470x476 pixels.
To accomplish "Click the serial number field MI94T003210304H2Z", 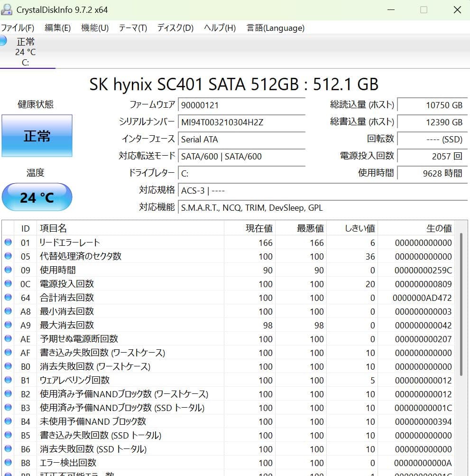I will coord(242,123).
